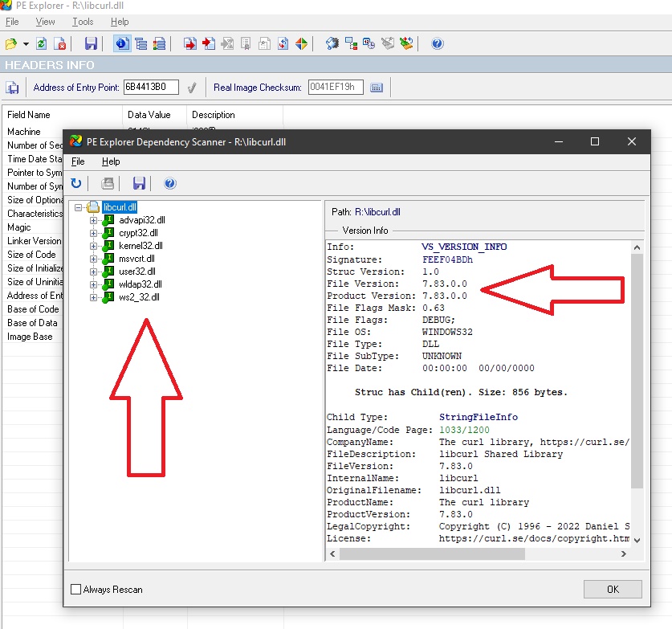The width and height of the screenshot is (672, 629).
Task: Click the main toolbar blue help icon
Action: 437,43
